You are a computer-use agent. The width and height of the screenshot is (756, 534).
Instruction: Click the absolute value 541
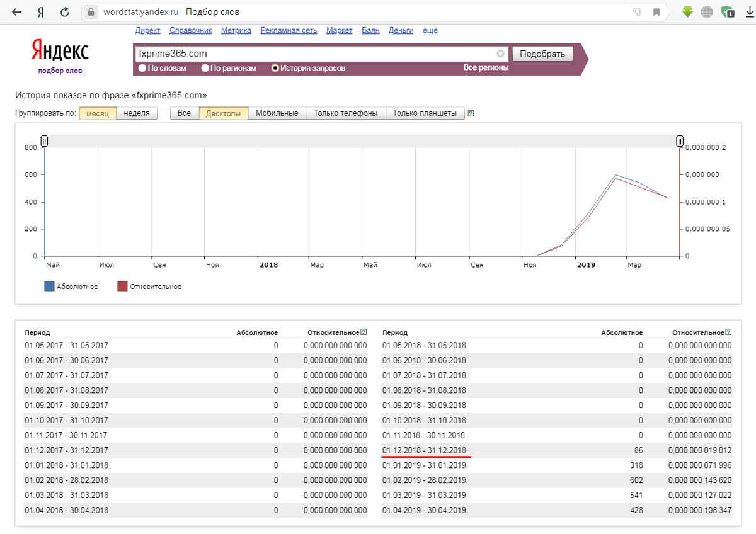click(636, 496)
